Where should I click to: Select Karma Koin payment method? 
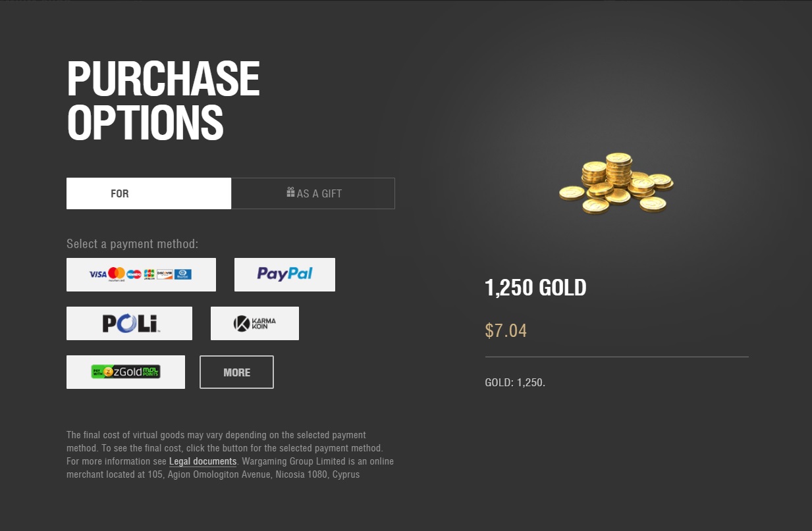click(255, 323)
